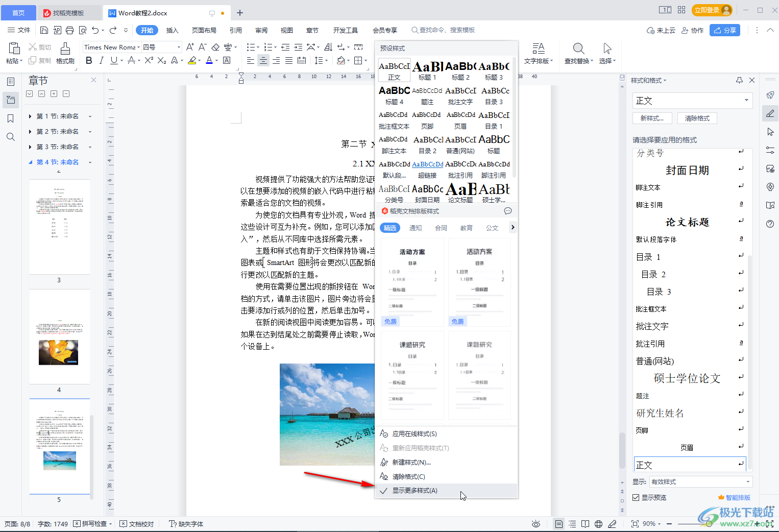The width and height of the screenshot is (779, 532).
Task: Click the clear formatting eraser icon
Action: [215, 47]
